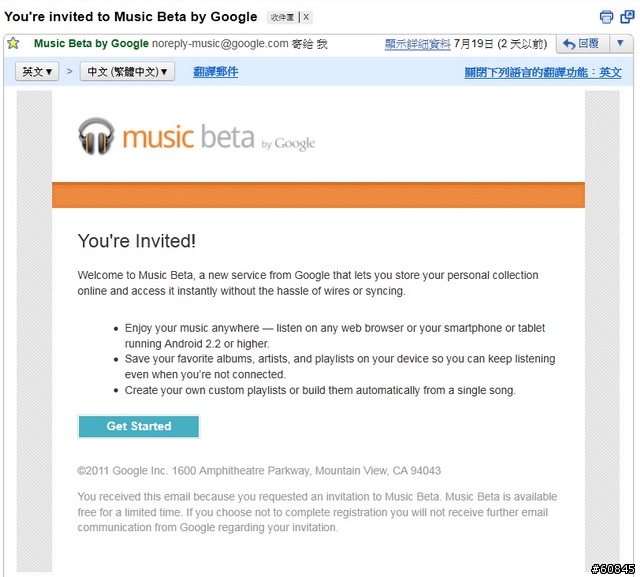This screenshot has width=640, height=577.
Task: Click the You're Invited! heading
Action: tap(137, 241)
